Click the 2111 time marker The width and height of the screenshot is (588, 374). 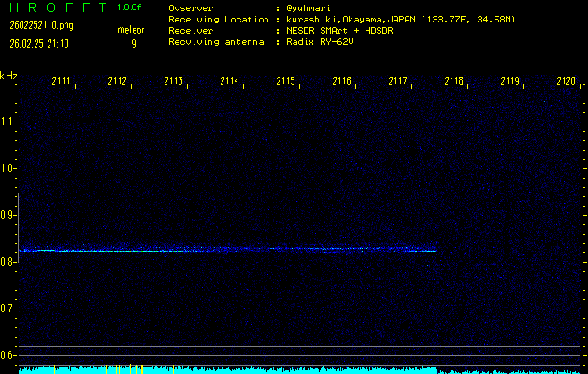point(62,81)
